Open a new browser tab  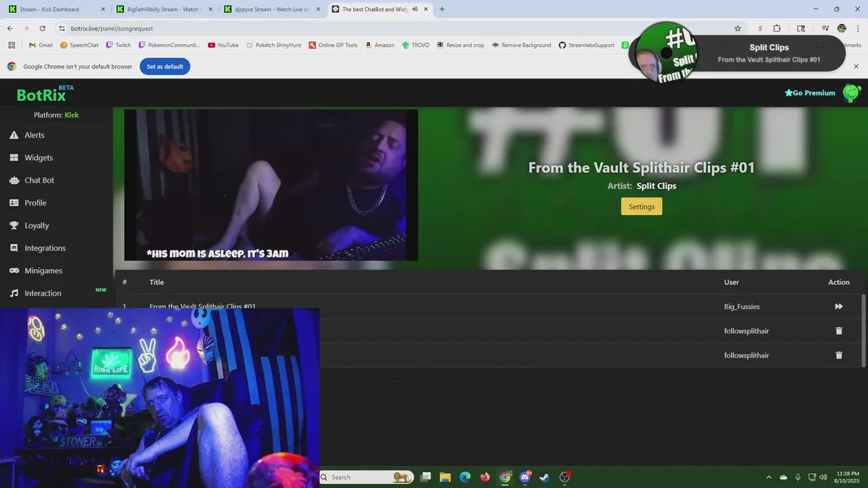442,9
